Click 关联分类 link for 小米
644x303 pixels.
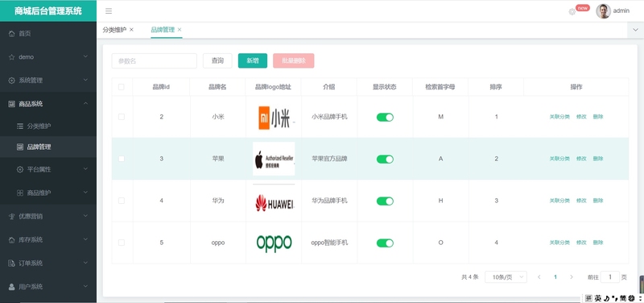(559, 117)
